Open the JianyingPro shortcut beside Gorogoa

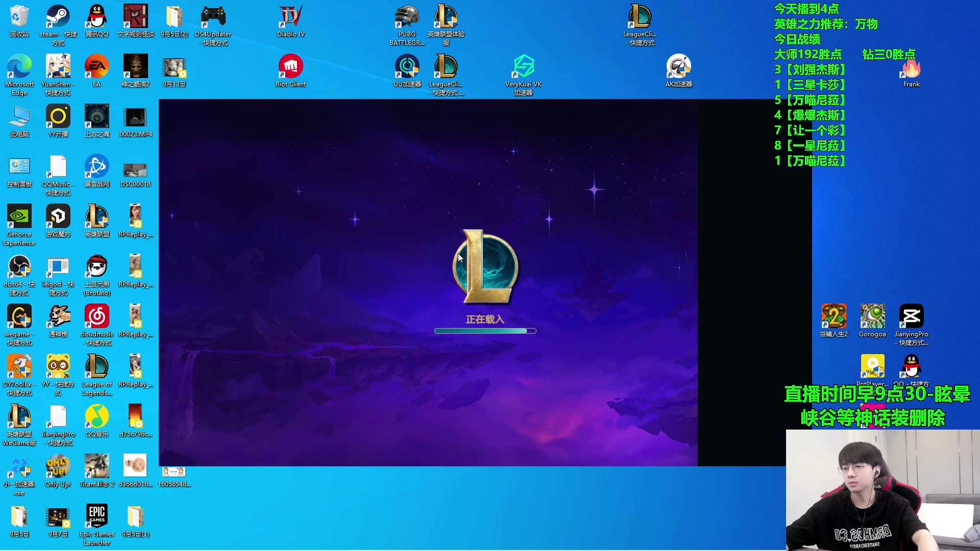point(912,325)
